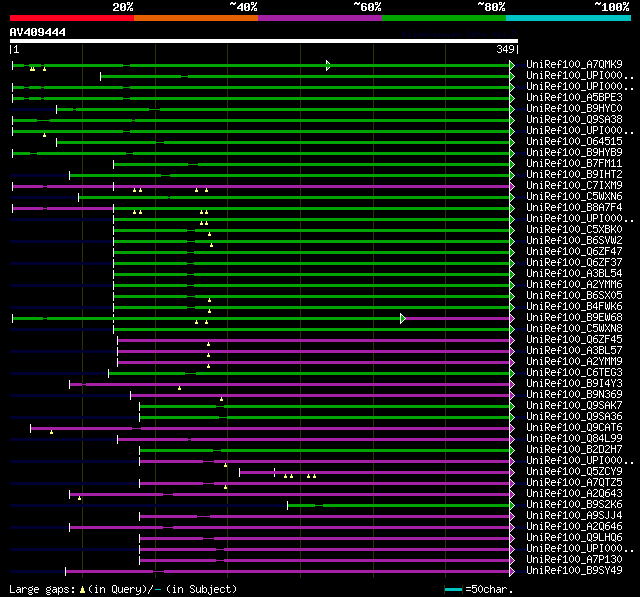This screenshot has width=640, height=597.
Task: Select the UniRef100_B7FM11 label
Action: pyautogui.click(x=574, y=164)
